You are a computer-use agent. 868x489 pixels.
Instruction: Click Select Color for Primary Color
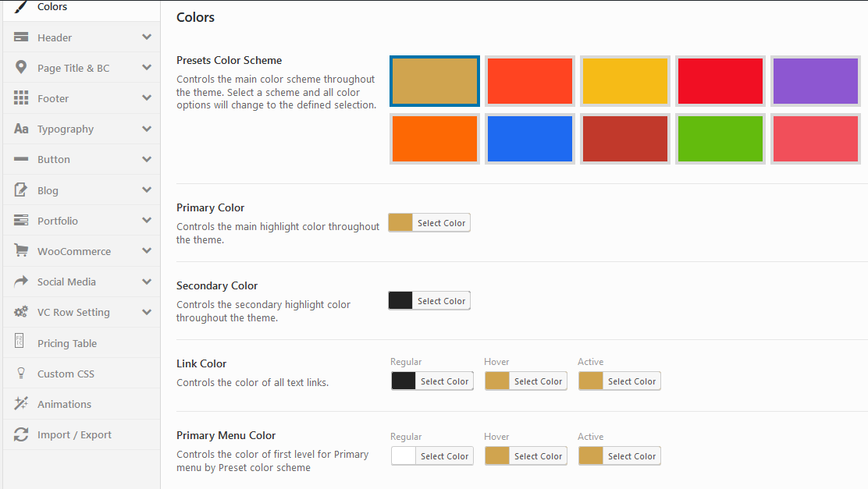pyautogui.click(x=441, y=223)
